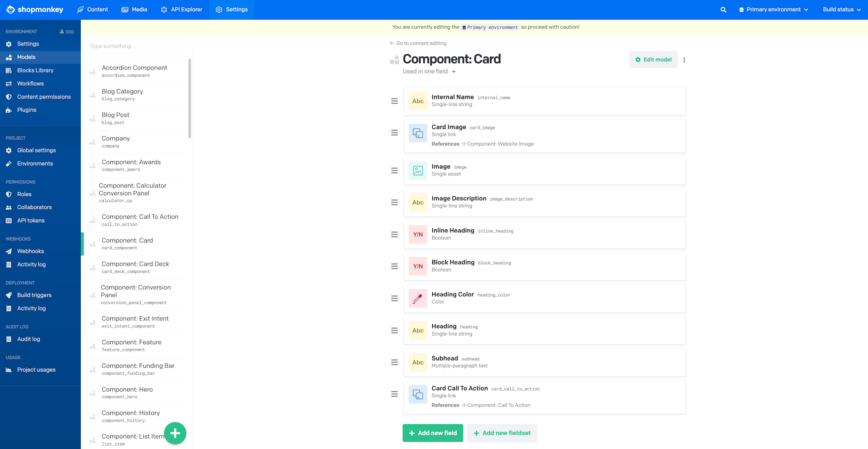Viewport: 868px width, 449px height.
Task: Open the Build status dropdown
Action: pos(842,10)
